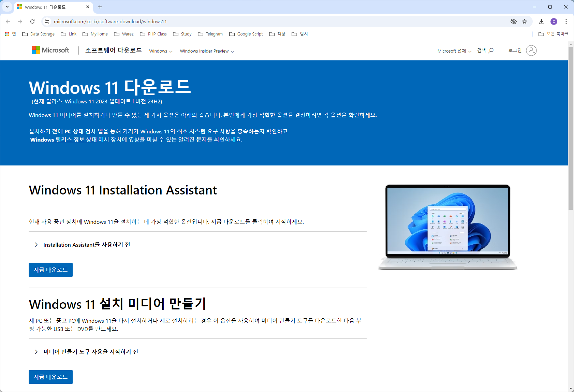The height and width of the screenshot is (392, 574).
Task: Click scrollbar down arrow
Action: pyautogui.click(x=571, y=389)
